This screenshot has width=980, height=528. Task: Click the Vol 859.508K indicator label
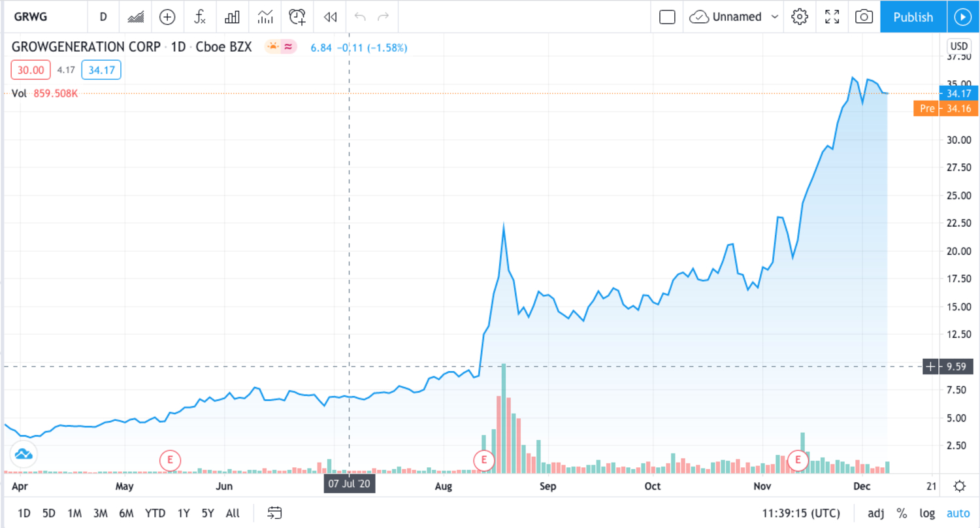click(45, 93)
